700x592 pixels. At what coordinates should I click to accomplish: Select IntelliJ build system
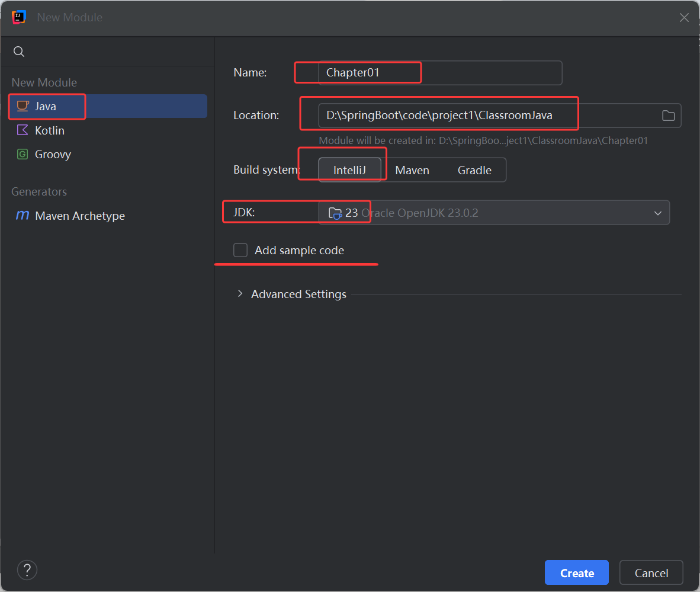(349, 170)
